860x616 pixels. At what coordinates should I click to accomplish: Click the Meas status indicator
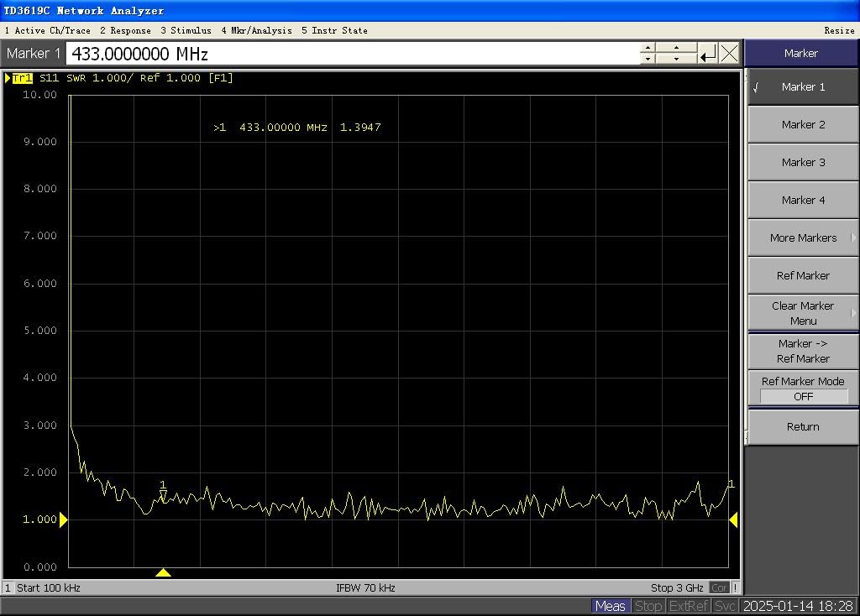pos(610,606)
